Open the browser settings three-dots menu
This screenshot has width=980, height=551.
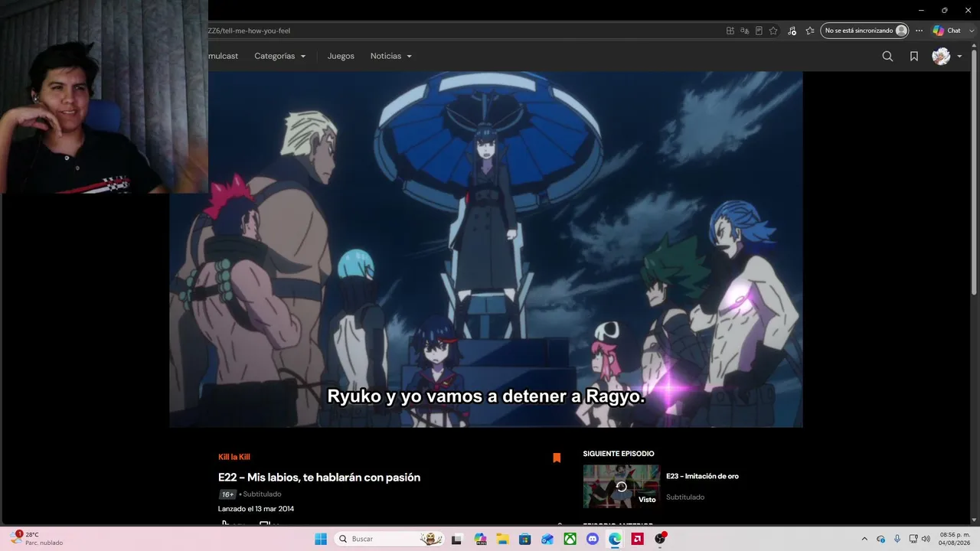coord(919,31)
